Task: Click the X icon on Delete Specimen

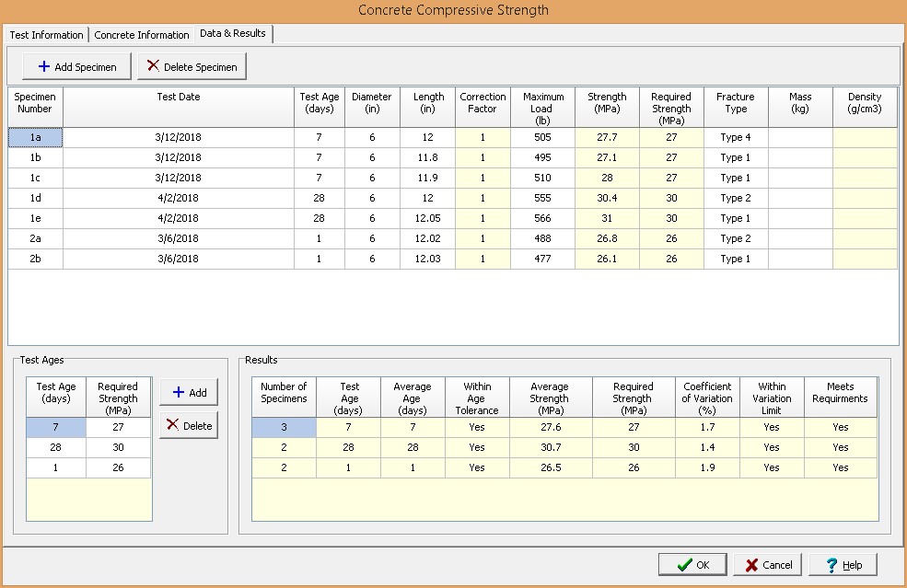Action: coord(153,66)
